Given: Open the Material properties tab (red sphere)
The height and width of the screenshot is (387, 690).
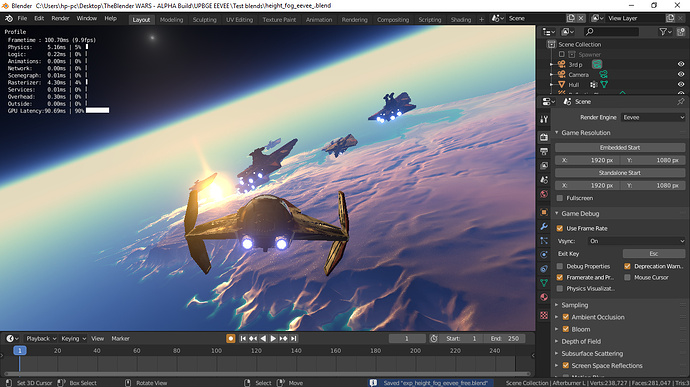Looking at the screenshot, I should (x=544, y=297).
